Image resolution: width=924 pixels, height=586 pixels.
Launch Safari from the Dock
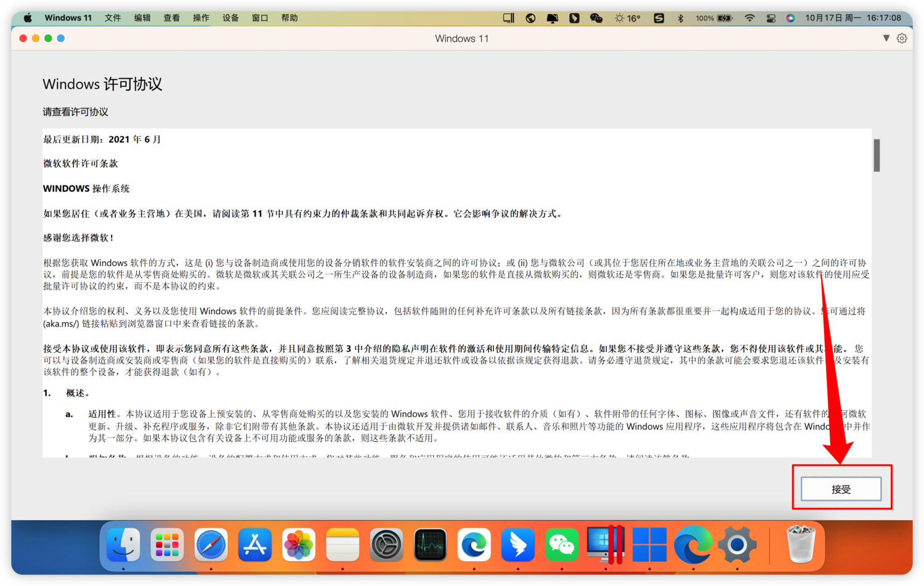pos(211,545)
